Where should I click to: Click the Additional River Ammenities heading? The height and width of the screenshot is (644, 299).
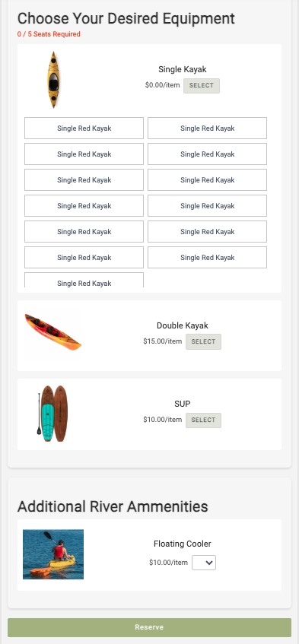[x=113, y=506]
